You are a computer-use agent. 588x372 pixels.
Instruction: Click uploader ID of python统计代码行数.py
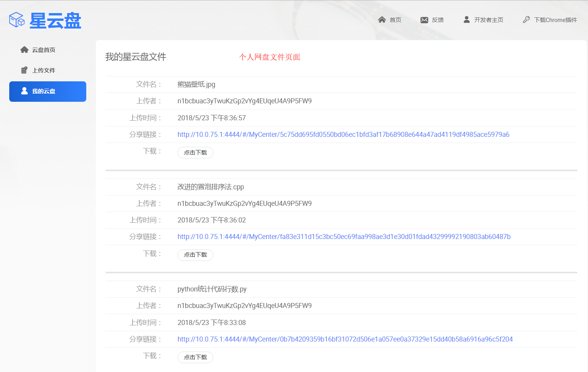(x=245, y=306)
